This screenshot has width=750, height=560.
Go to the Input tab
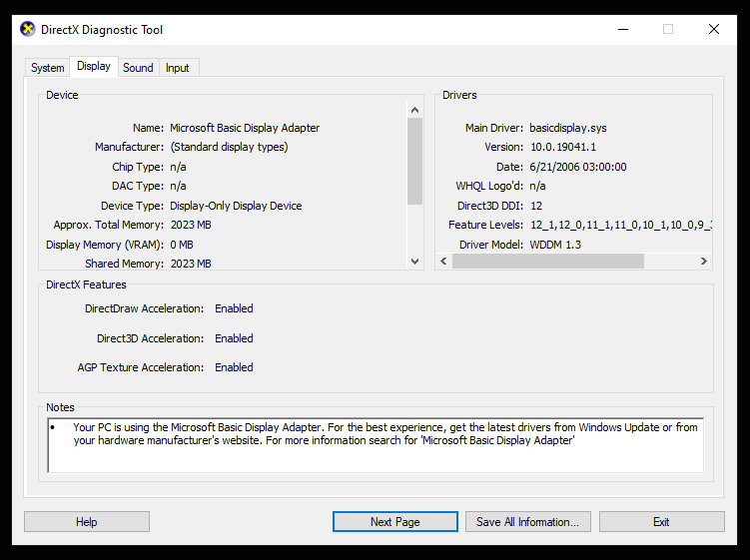point(178,68)
